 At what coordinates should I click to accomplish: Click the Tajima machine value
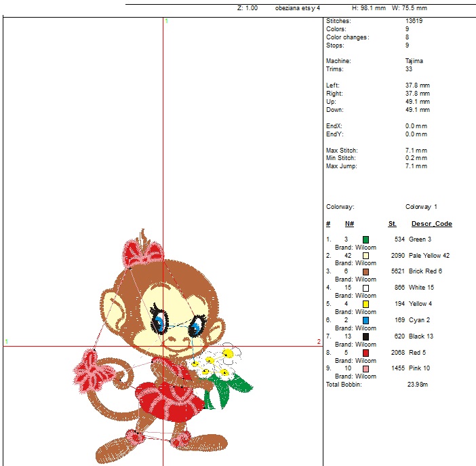(x=414, y=61)
